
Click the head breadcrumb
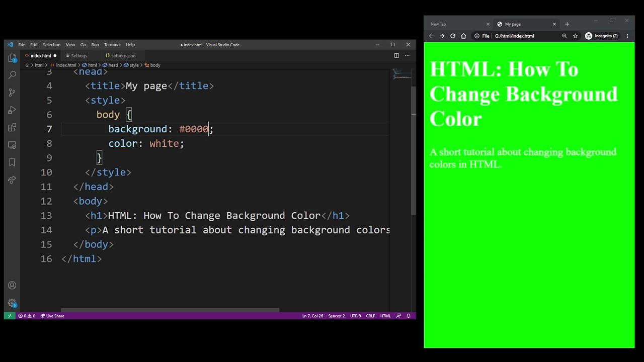coord(111,65)
